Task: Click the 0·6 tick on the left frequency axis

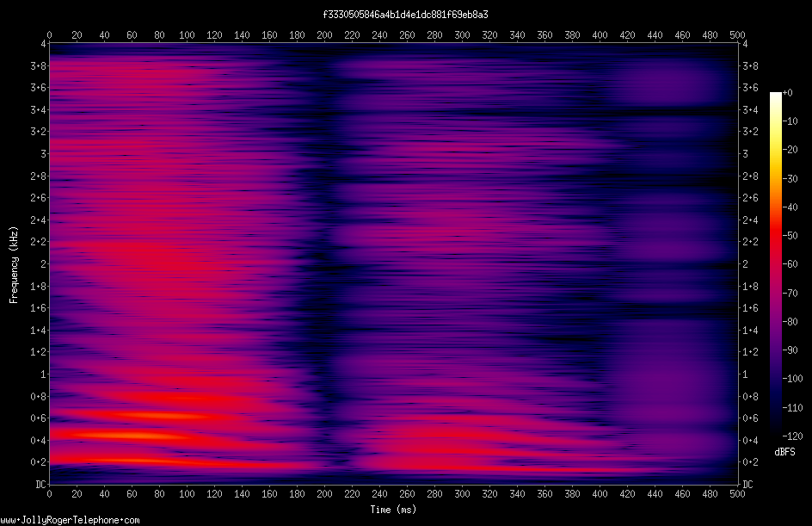Action: pyautogui.click(x=38, y=418)
